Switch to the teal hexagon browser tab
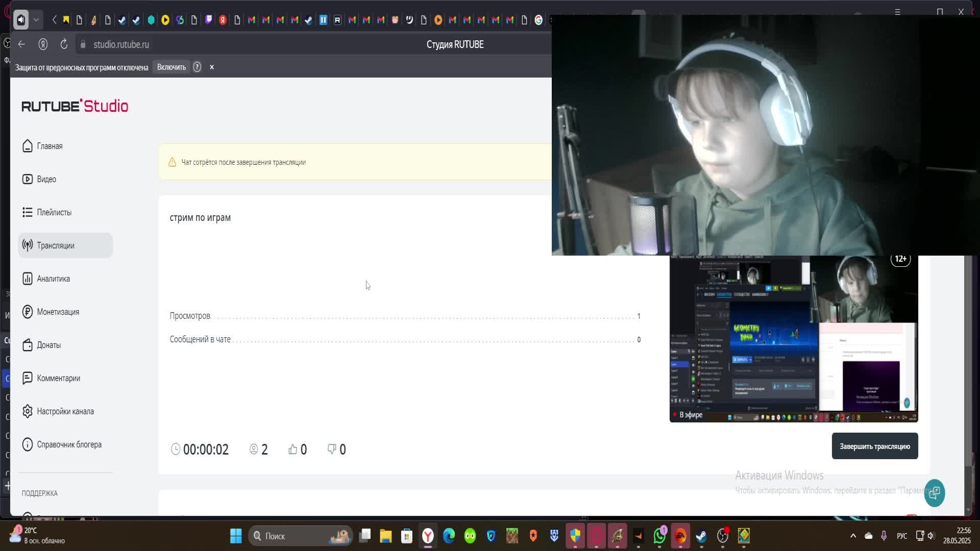Screen dimensions: 980x551 click(x=151, y=20)
